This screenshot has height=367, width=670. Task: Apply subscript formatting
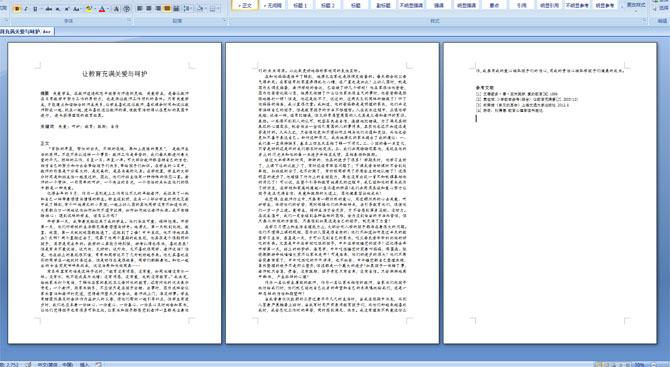pos(58,9)
